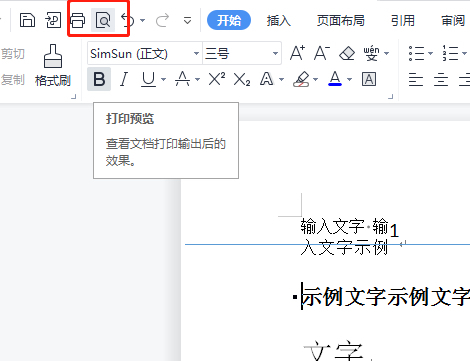This screenshot has width=470, height=361.
Task: Click the text effects outlined A icon
Action: [x=267, y=79]
